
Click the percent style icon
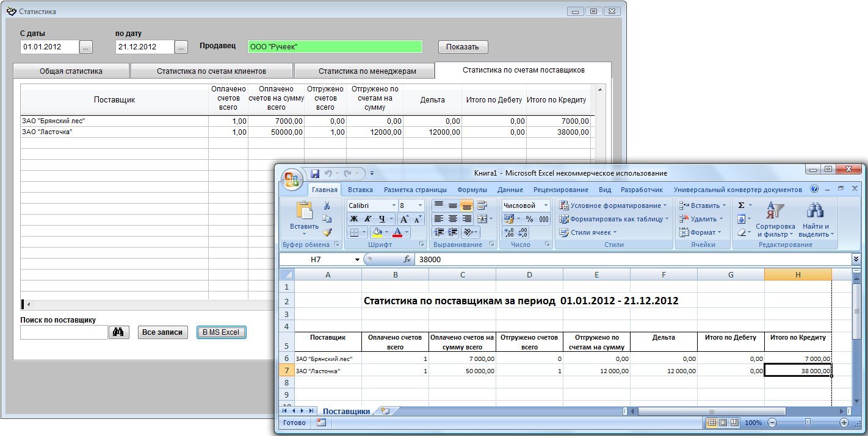coord(529,219)
